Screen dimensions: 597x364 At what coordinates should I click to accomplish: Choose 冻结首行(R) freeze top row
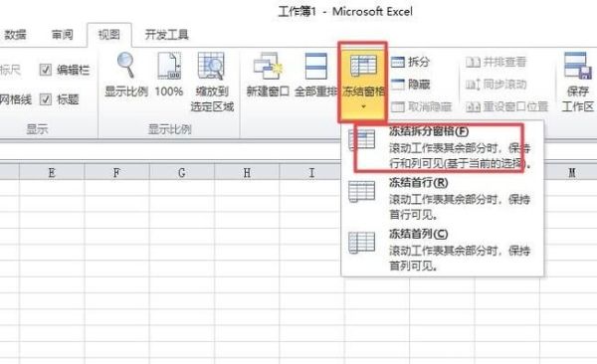click(443, 198)
